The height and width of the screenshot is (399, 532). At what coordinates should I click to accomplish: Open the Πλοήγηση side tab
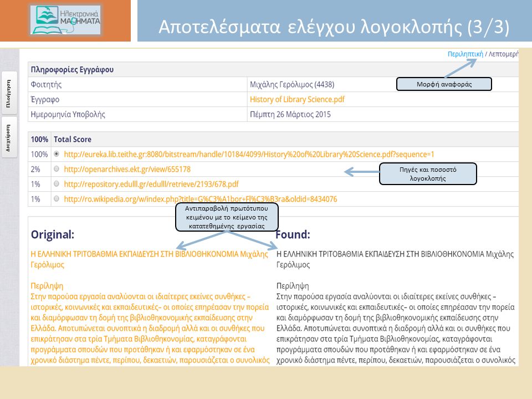9,94
